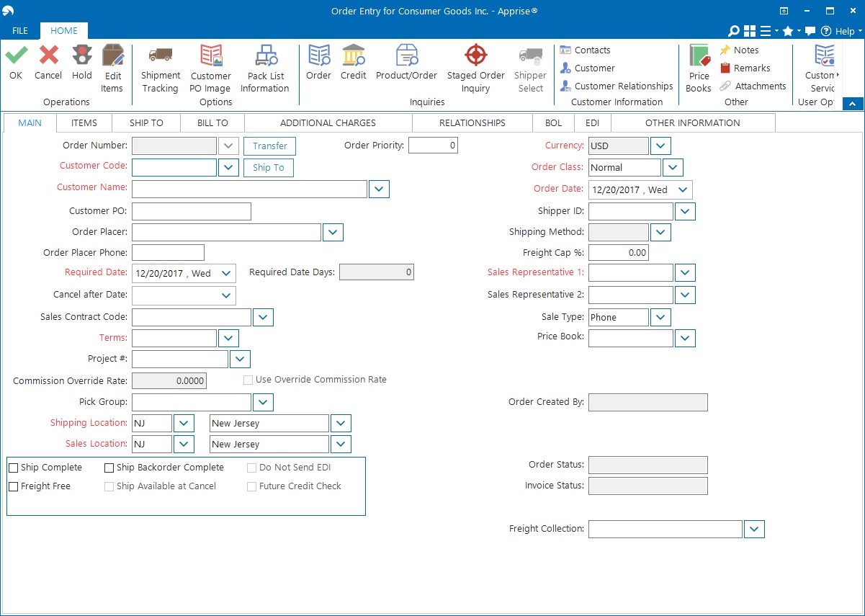
Task: Click the Shipper Select truck icon
Action: click(531, 55)
